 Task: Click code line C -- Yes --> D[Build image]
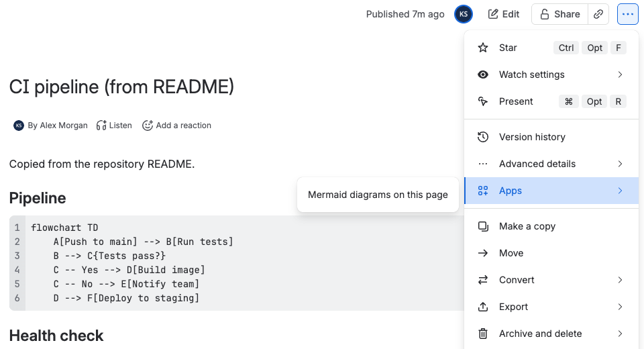click(x=129, y=270)
